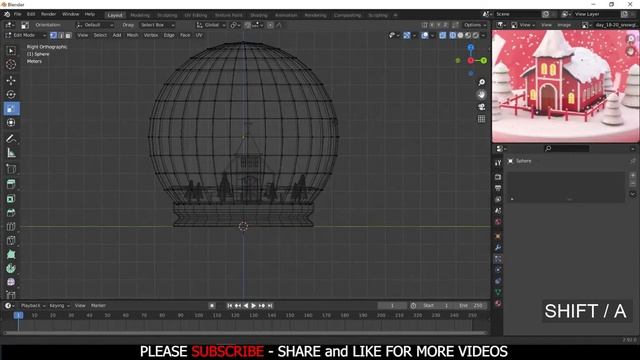
Task: Open the Render properties tab
Action: coord(498,177)
